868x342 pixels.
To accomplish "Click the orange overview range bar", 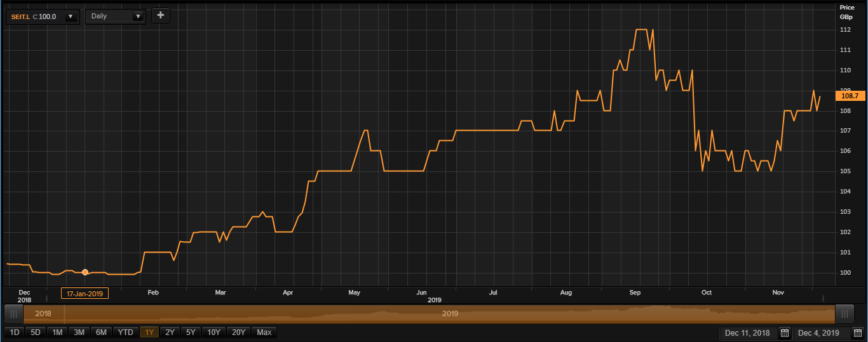I will click(x=429, y=314).
